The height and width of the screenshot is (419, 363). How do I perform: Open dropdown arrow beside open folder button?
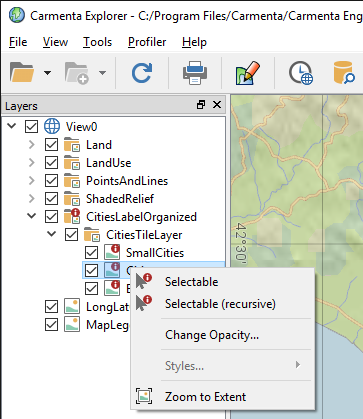(x=48, y=73)
